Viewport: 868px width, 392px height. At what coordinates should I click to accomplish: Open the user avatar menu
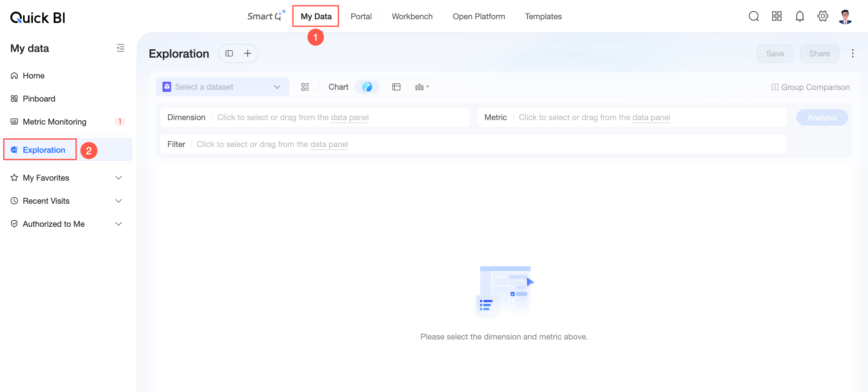point(845,17)
